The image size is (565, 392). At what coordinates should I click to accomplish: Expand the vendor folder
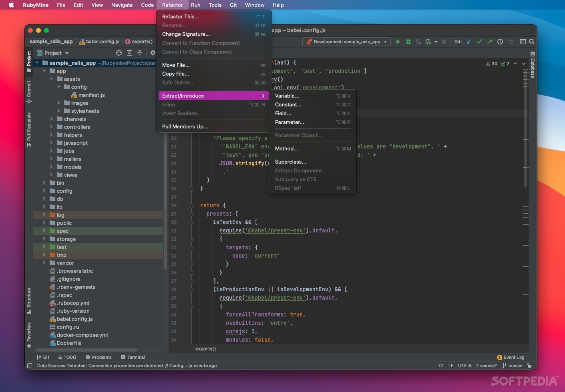(44, 263)
